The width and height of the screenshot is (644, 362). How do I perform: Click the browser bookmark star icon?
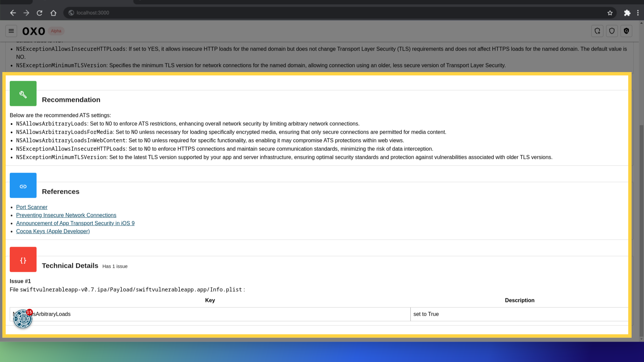point(610,13)
